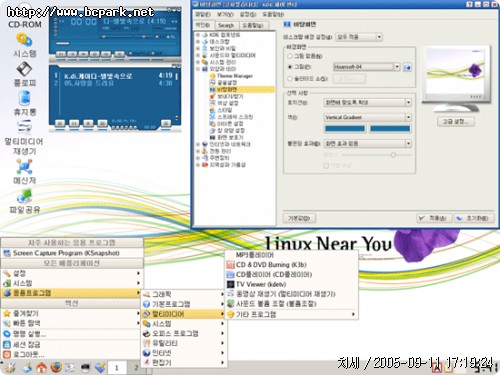Viewport: 500px width, 375px height.
Task: Open the 메신저 desktop icon
Action: 24,171
